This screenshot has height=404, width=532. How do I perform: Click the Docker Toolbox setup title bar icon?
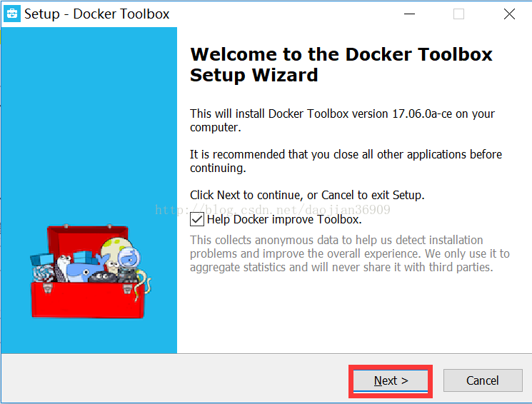13,14
